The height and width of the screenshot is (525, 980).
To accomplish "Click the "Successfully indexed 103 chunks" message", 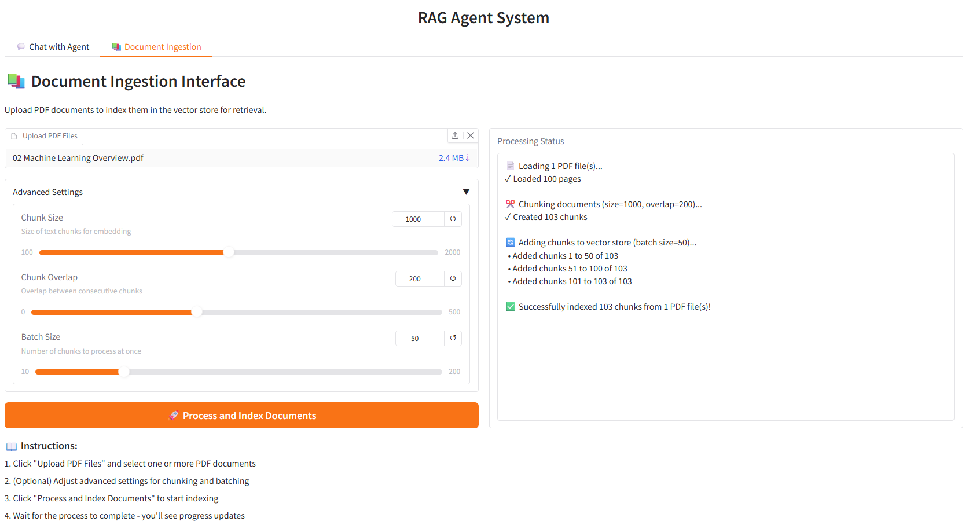I will (x=608, y=307).
